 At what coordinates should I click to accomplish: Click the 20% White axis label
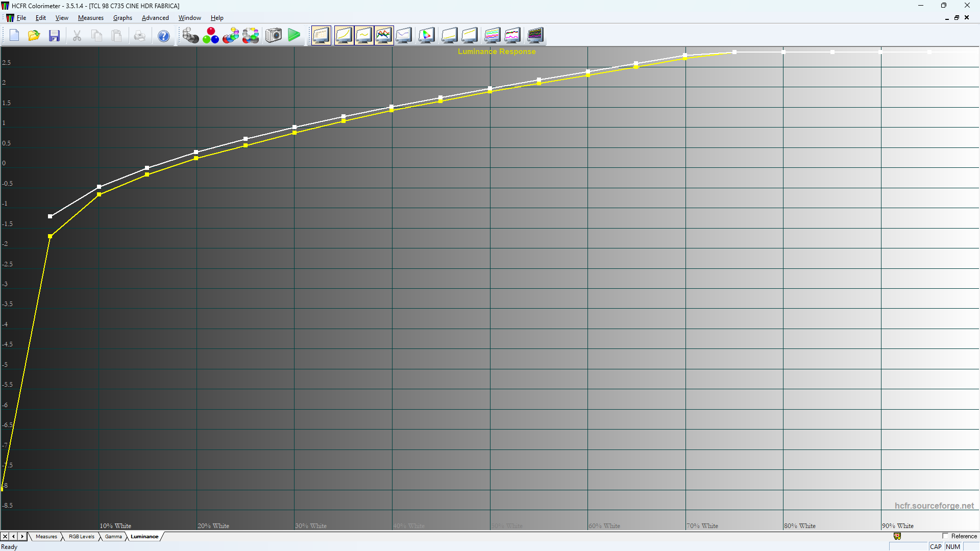tap(213, 526)
